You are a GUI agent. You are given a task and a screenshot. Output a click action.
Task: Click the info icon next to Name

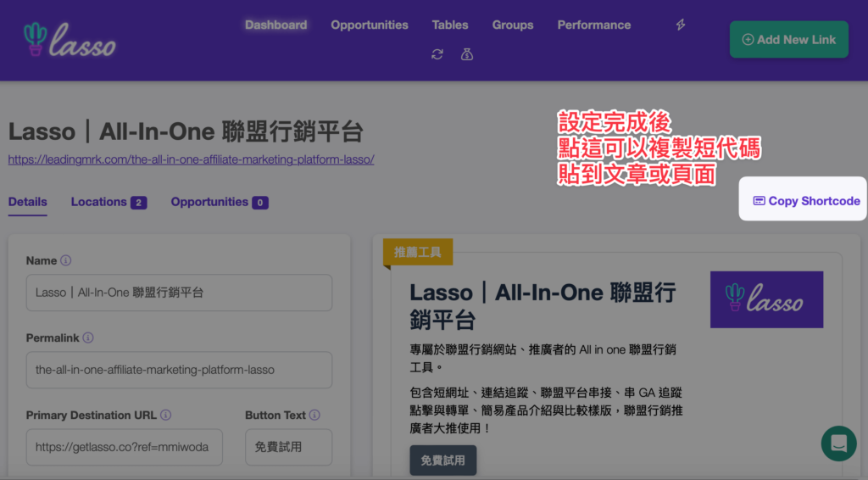point(66,260)
